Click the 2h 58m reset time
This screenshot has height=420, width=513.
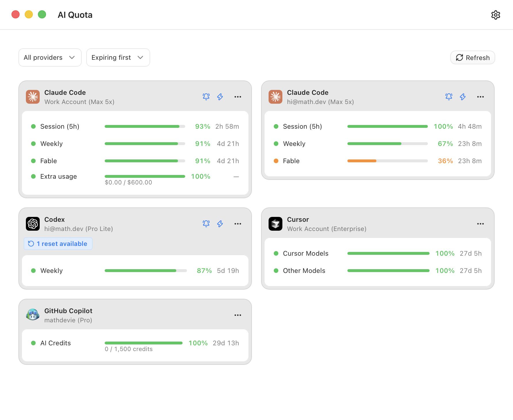tap(227, 126)
